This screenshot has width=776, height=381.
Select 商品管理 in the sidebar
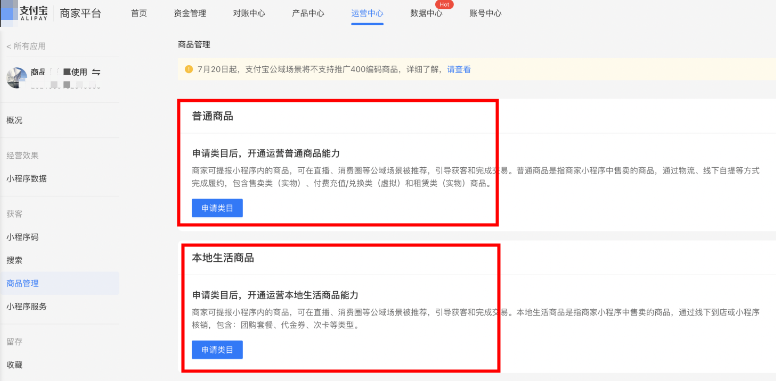tap(59, 284)
